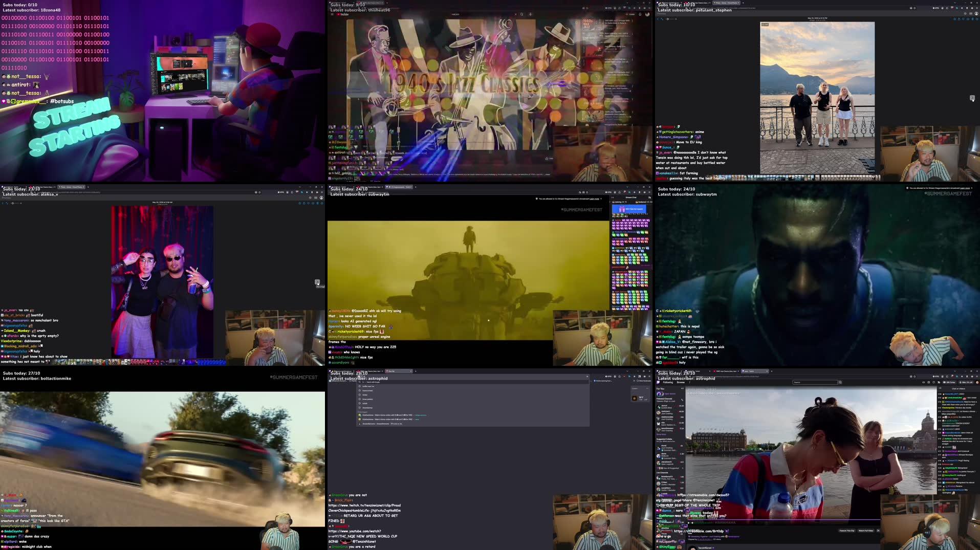Click the back arrow in the red-curtain photo viewer
980x550 pixels.
[3, 203]
